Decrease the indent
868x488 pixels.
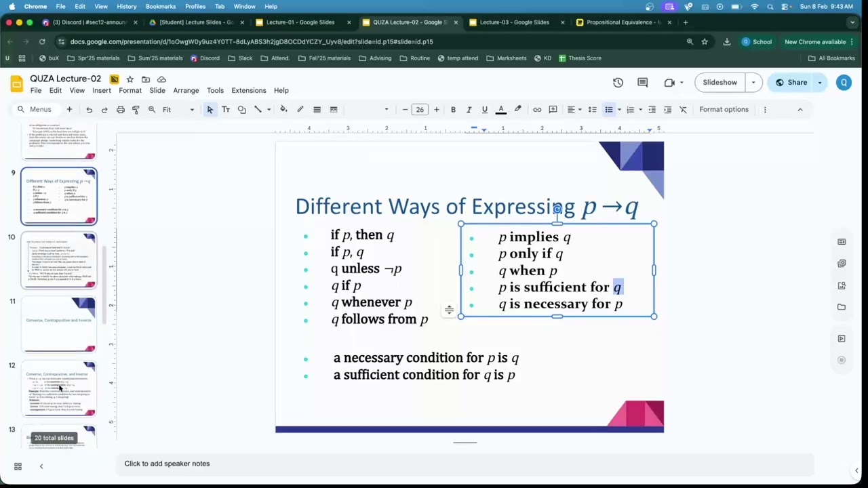652,109
